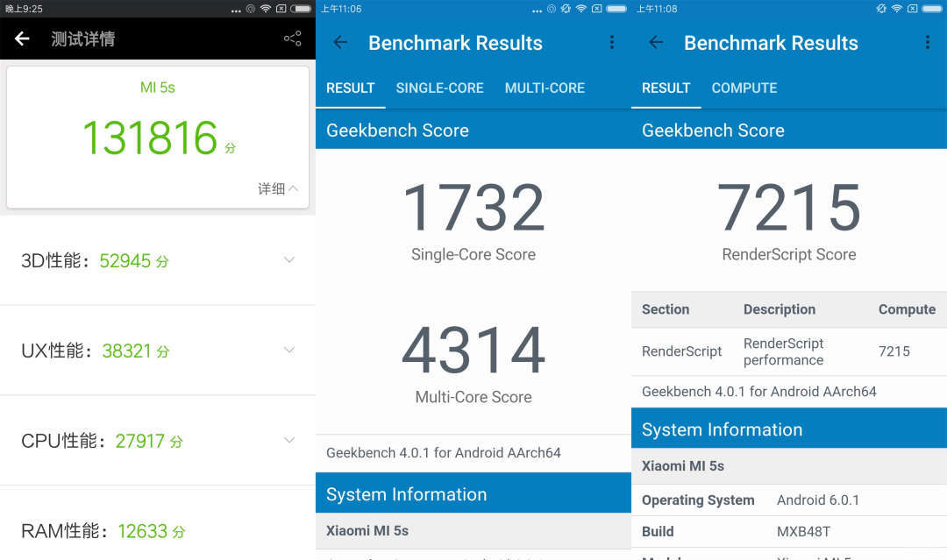Tap Geekbench 4.0.1 version line below RenderScript table
The width and height of the screenshot is (947, 560).
[759, 392]
